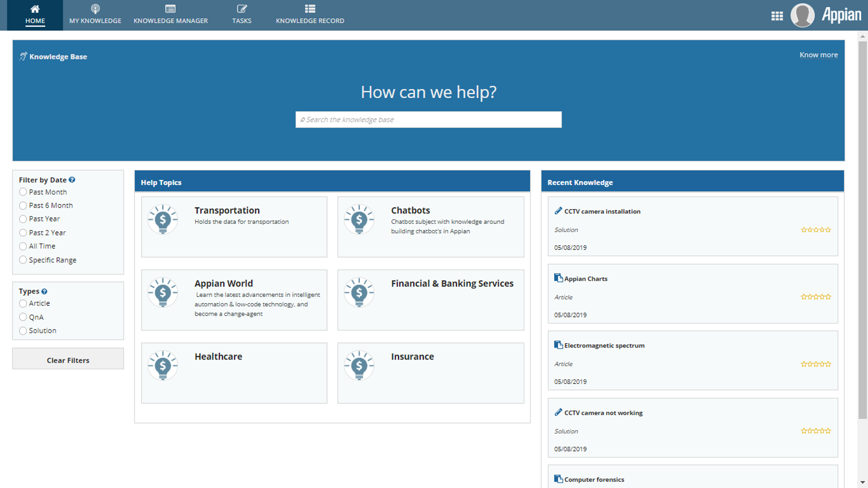Open the Knowledge Record tab
The height and width of the screenshot is (488, 868).
point(310,15)
